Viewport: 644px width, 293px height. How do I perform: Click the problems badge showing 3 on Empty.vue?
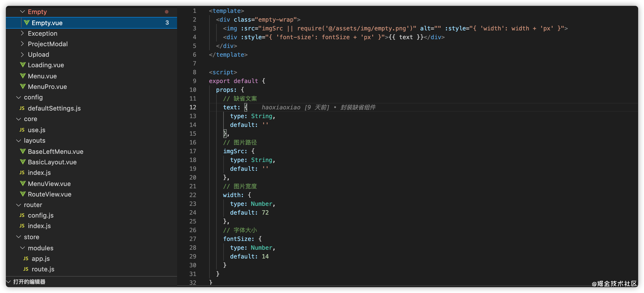point(167,23)
